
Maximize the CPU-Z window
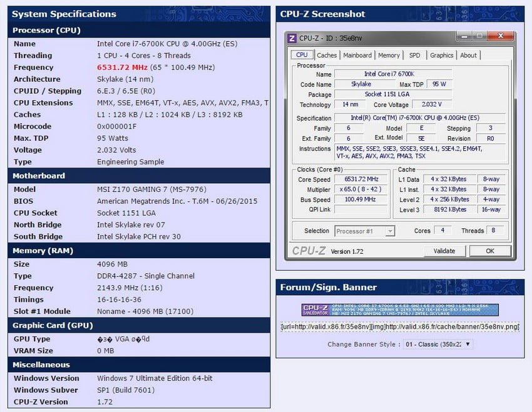[x=479, y=37]
